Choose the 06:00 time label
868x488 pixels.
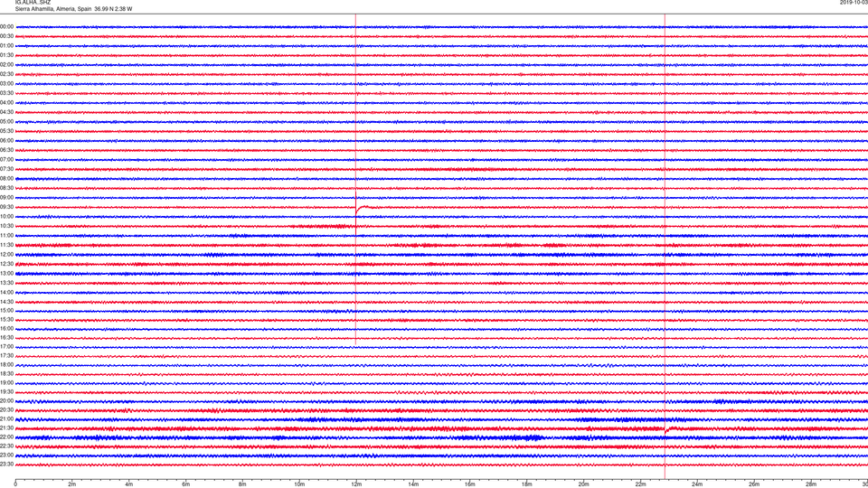coord(6,141)
